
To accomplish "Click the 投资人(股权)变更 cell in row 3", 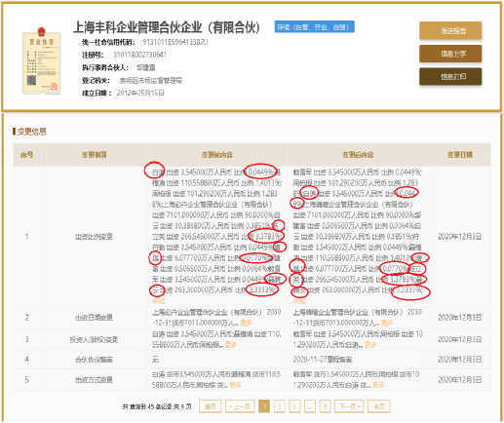I will 94,339.
